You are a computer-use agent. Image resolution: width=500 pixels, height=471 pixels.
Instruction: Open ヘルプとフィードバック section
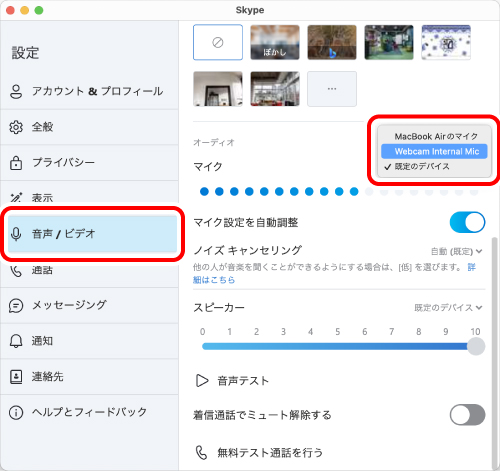click(89, 413)
